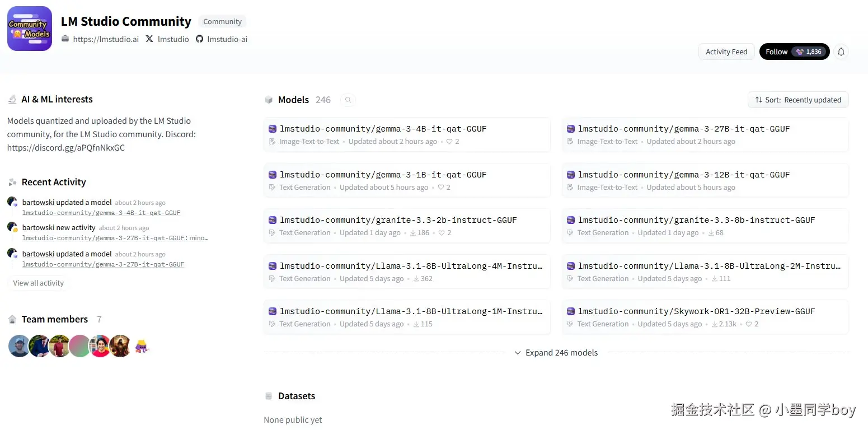This screenshot has width=868, height=430.
Task: Click the Team members heading
Action: tap(55, 319)
